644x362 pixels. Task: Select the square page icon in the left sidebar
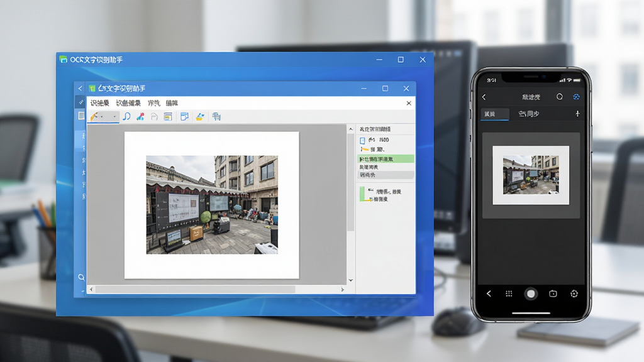click(81, 116)
